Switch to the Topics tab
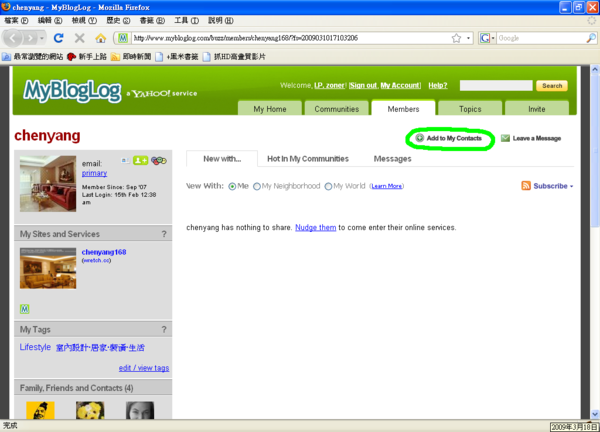The height and width of the screenshot is (432, 600). [470, 109]
